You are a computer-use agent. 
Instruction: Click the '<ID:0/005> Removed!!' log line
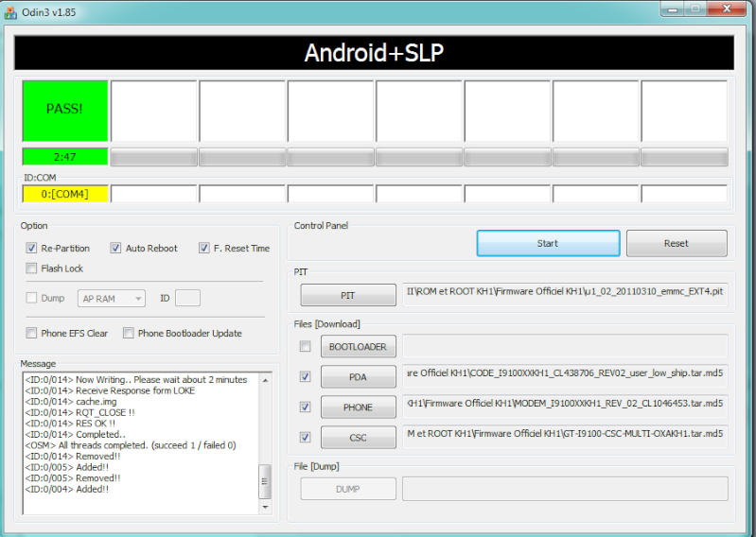tap(72, 477)
